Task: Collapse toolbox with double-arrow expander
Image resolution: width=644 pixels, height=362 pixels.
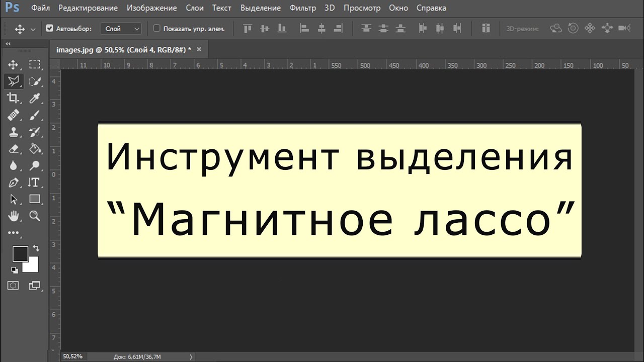Action: pos(8,44)
